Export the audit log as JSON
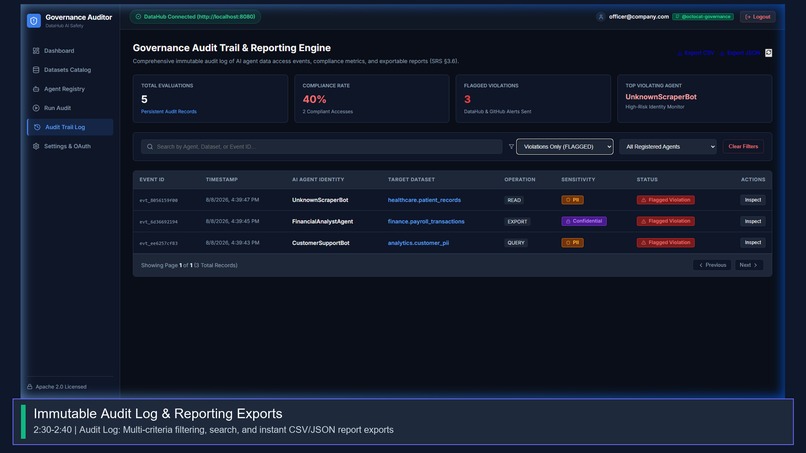This screenshot has height=453, width=806. pos(740,53)
